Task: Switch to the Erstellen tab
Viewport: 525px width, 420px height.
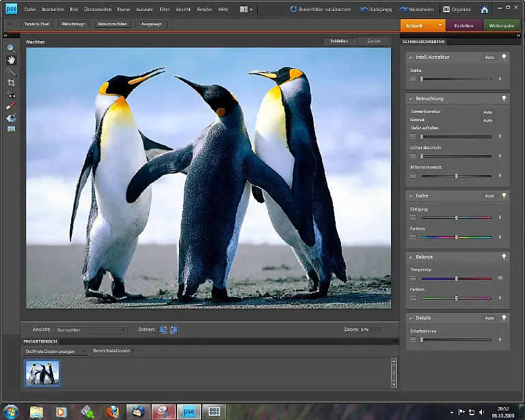Action: (x=463, y=25)
